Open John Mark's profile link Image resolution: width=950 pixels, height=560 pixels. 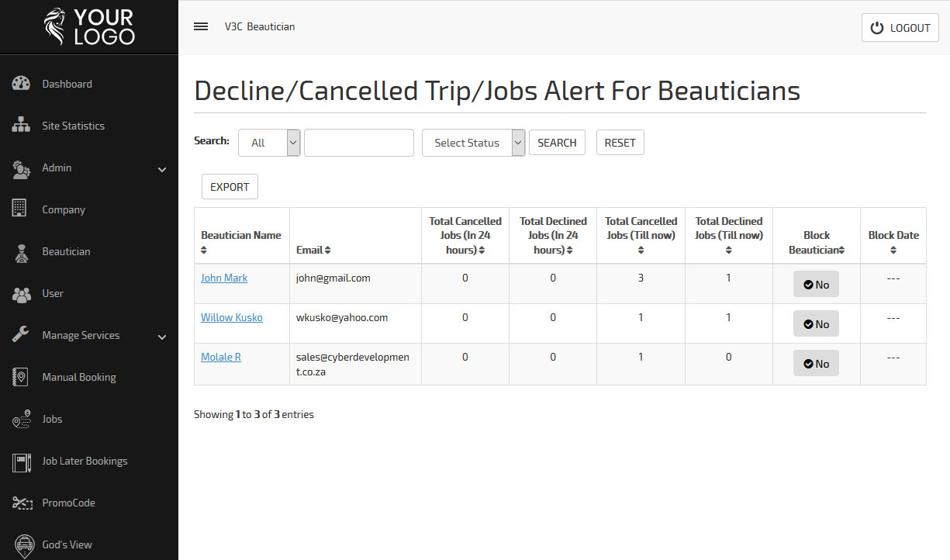pos(224,278)
